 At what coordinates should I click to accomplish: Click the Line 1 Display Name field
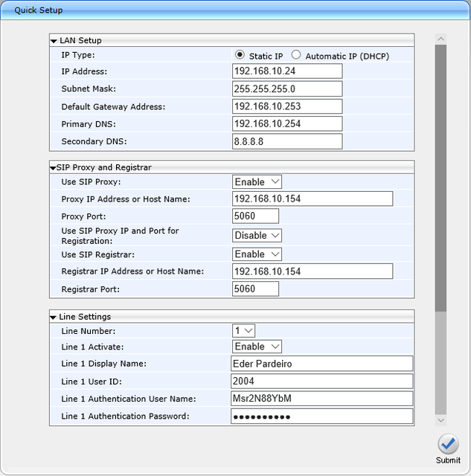pos(322,364)
